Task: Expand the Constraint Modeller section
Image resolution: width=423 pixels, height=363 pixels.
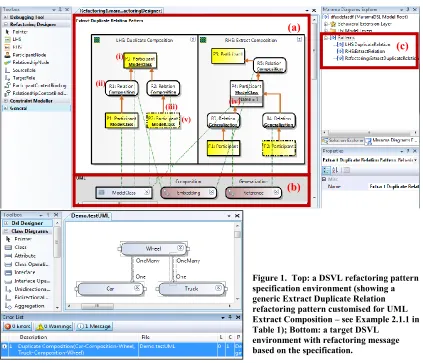Action: pyautogui.click(x=6, y=101)
